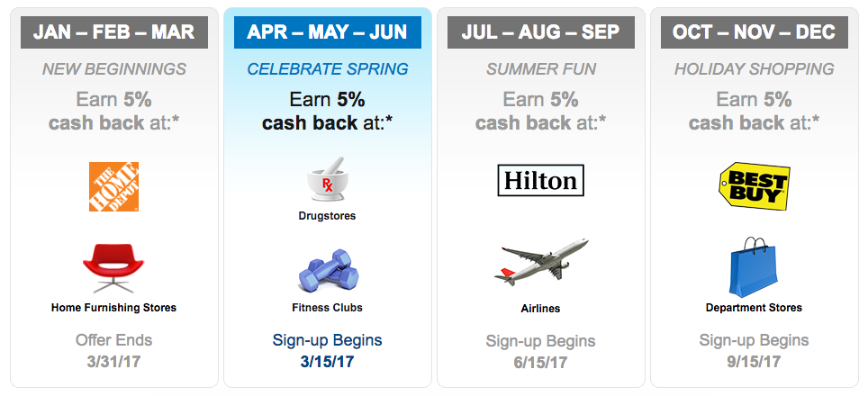The height and width of the screenshot is (396, 868).
Task: Click the Home Furnishing Stores label
Action: click(114, 308)
